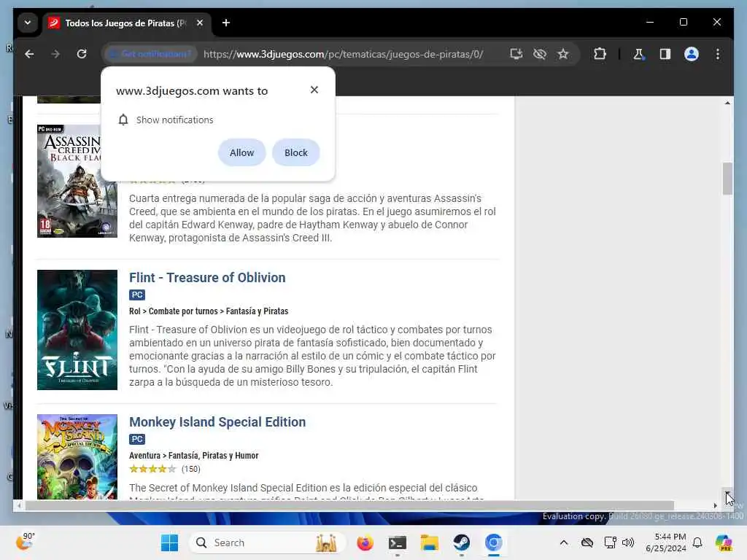The width and height of the screenshot is (747, 560).
Task: Open the Chrome Labs flask icon
Action: [x=639, y=54]
